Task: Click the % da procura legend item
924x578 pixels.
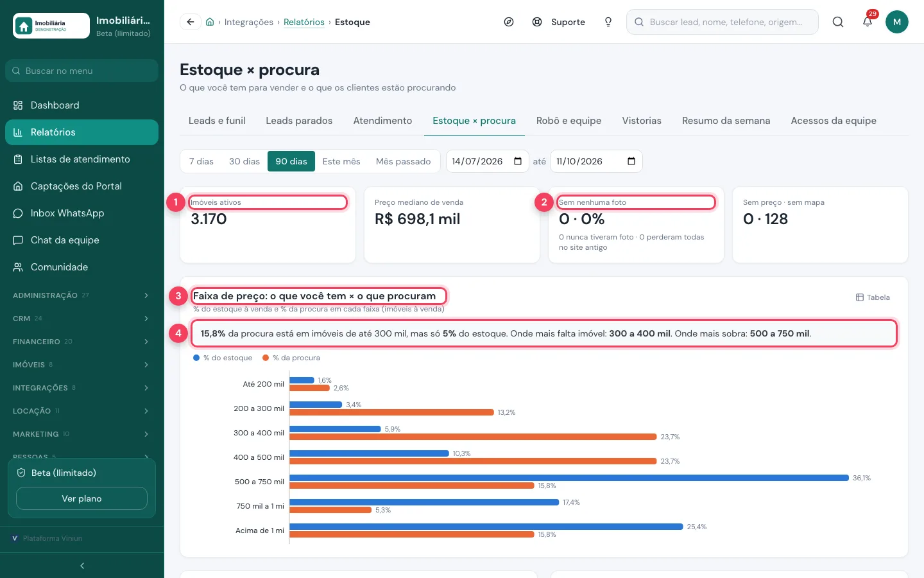Action: pyautogui.click(x=291, y=358)
